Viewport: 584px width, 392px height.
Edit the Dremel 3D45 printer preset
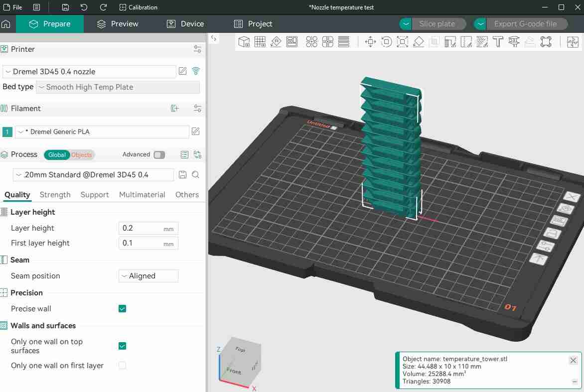[182, 71]
